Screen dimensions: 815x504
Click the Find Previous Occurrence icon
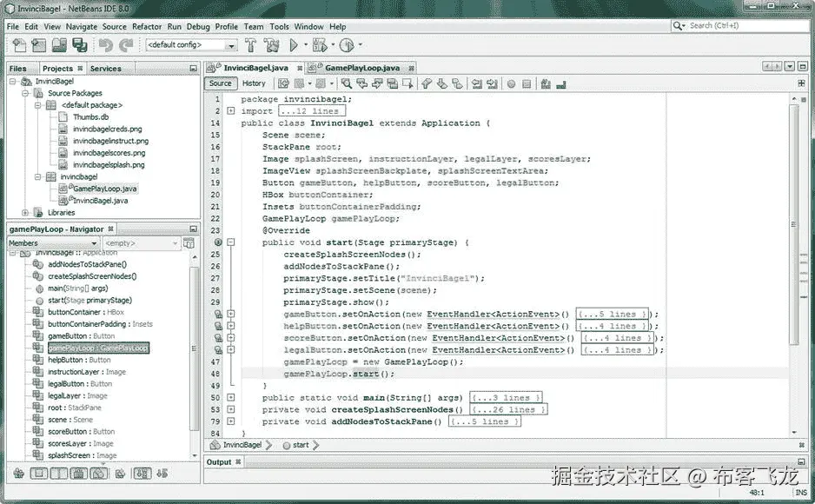(362, 83)
